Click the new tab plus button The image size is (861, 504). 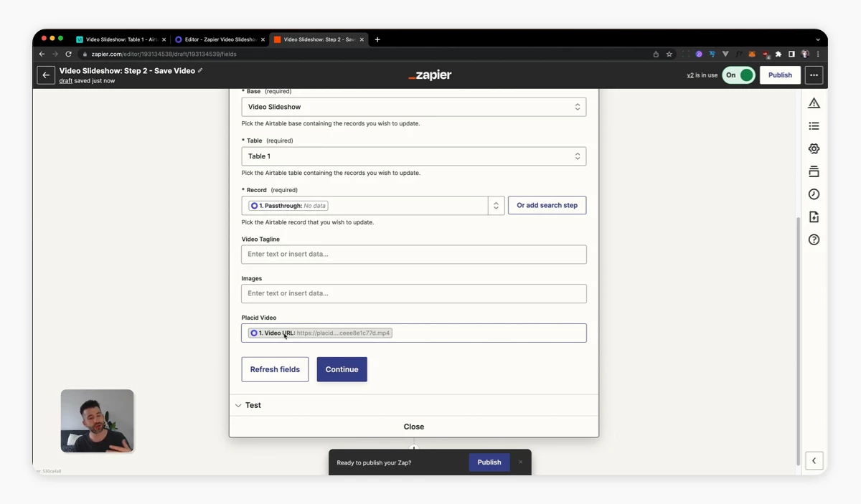(377, 39)
